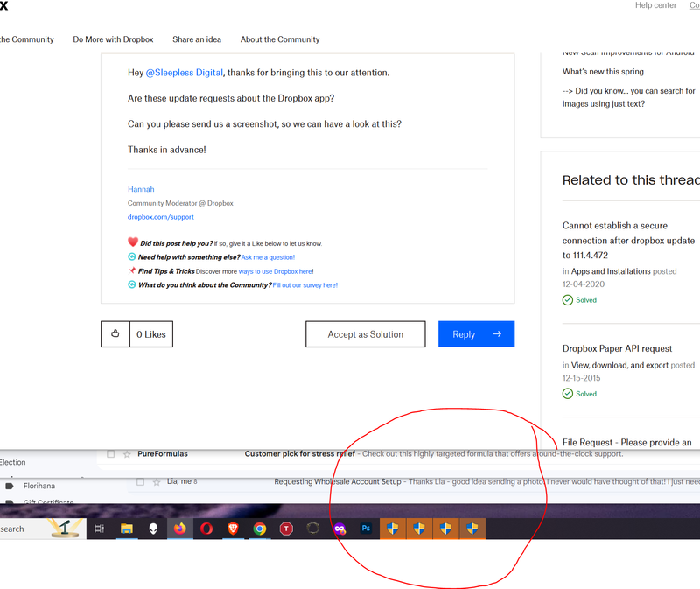Open the Opera browser taskbar icon
This screenshot has height=589, width=700.
(206, 529)
